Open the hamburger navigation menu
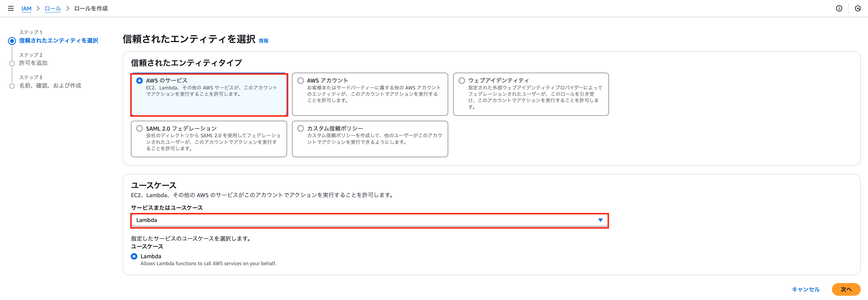The width and height of the screenshot is (868, 300). coord(11,8)
